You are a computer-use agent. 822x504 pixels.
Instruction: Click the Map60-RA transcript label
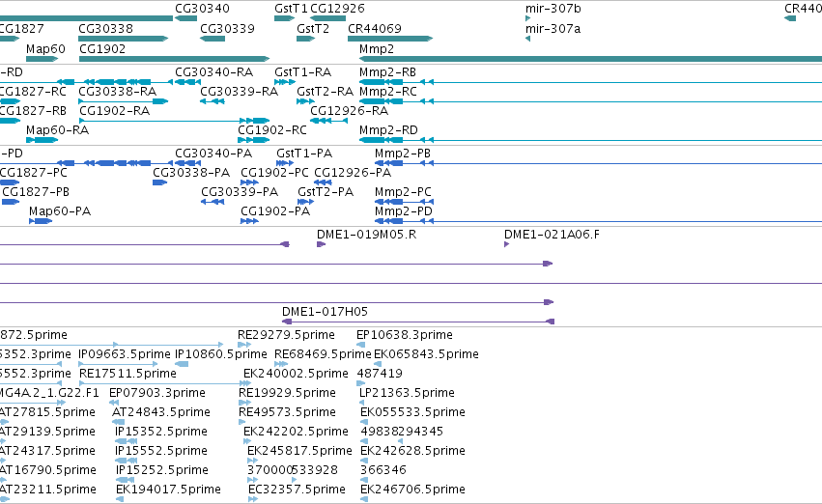[57, 130]
